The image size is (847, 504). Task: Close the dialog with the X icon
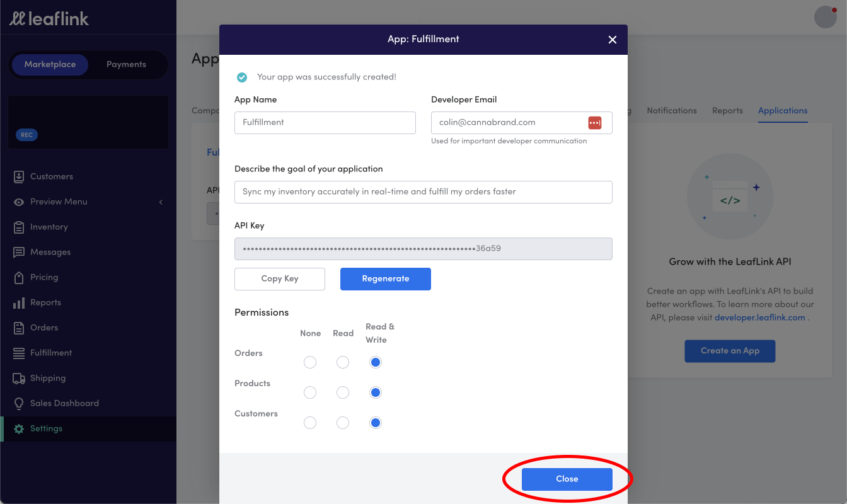coord(612,40)
